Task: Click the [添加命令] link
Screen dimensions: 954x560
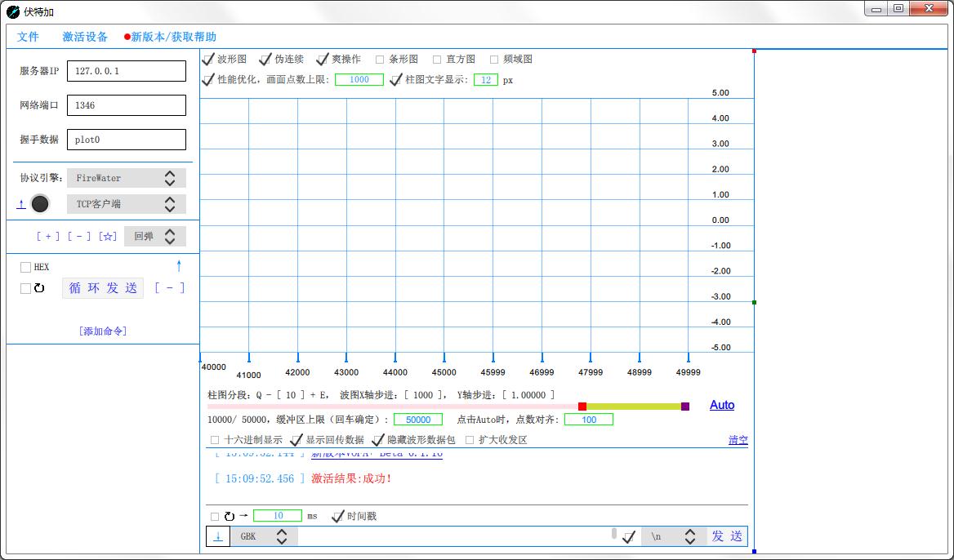Action: pos(102,331)
